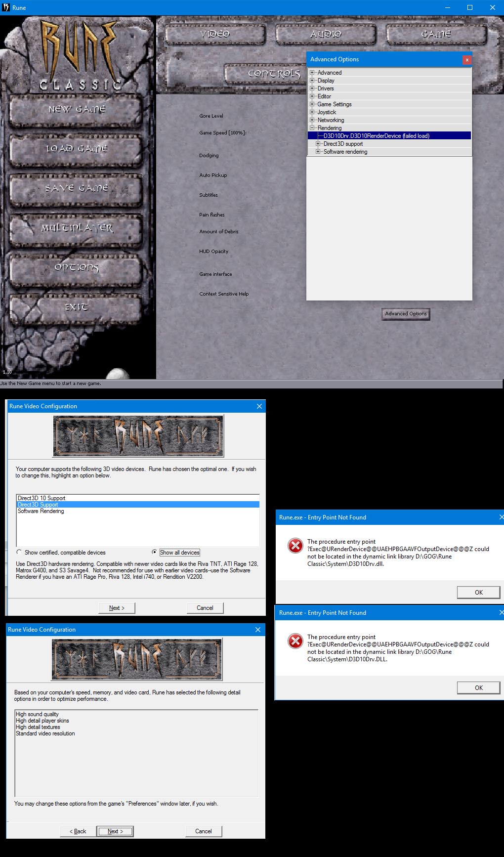Click Next in the detail options dialog

click(115, 831)
